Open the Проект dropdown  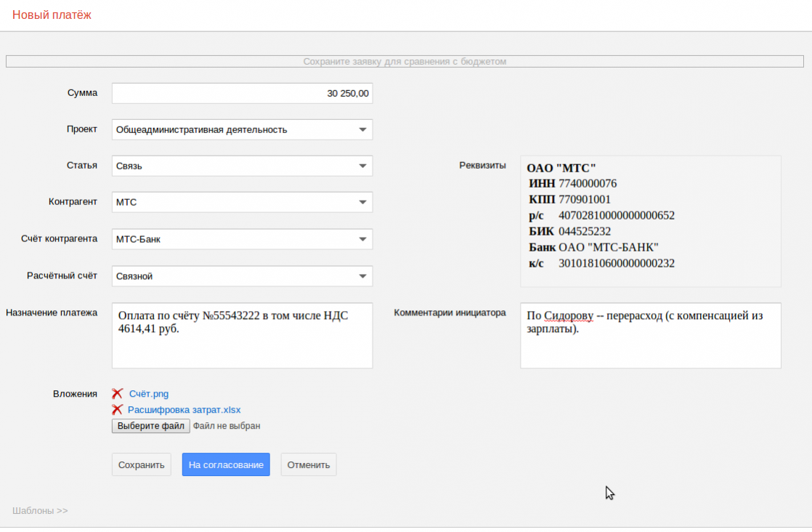tap(362, 129)
